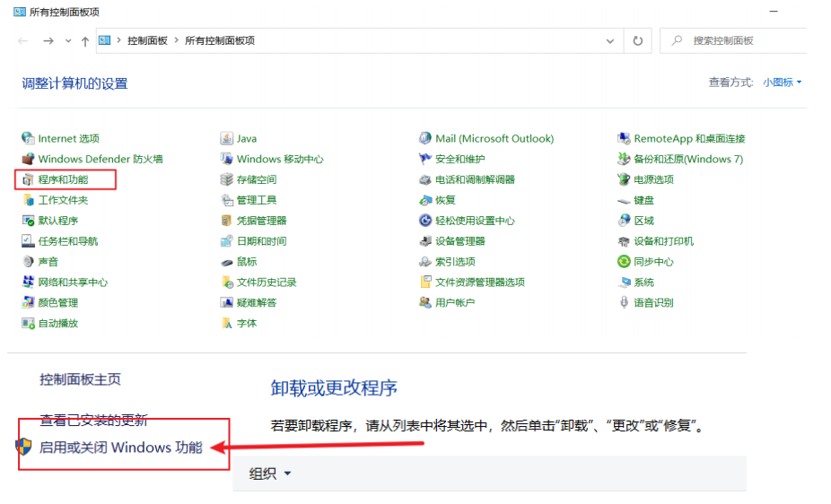The width and height of the screenshot is (831, 504).
Task: Open 日期和时间 icon
Action: [227, 241]
